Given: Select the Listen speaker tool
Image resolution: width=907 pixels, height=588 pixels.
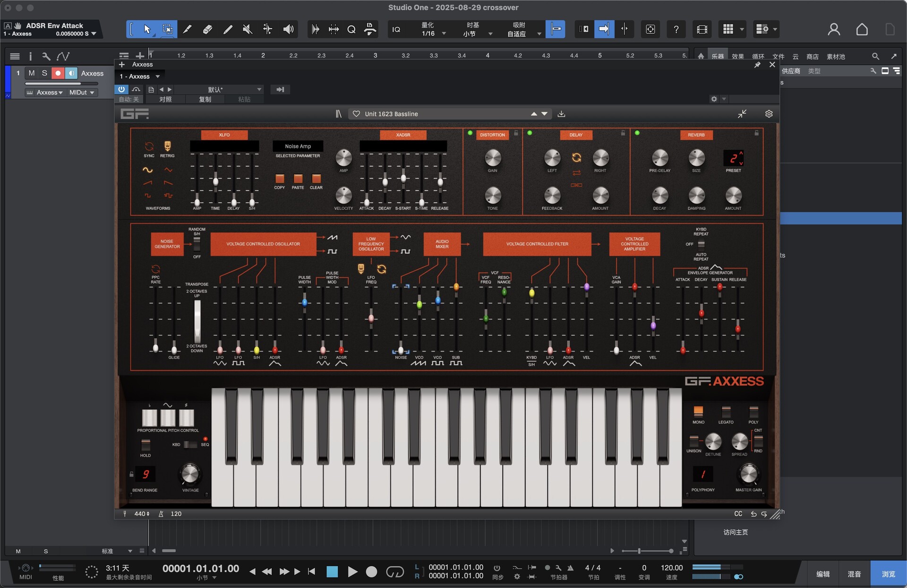Looking at the screenshot, I should pos(288,29).
